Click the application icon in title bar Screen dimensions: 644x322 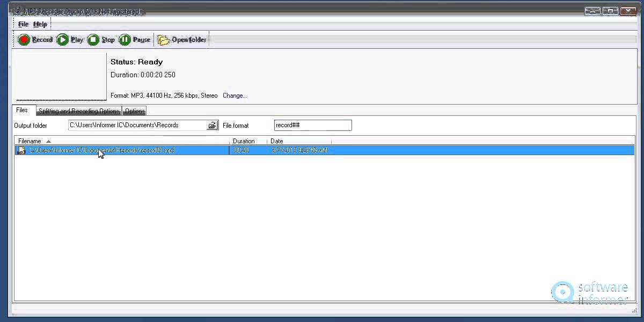tap(18, 11)
